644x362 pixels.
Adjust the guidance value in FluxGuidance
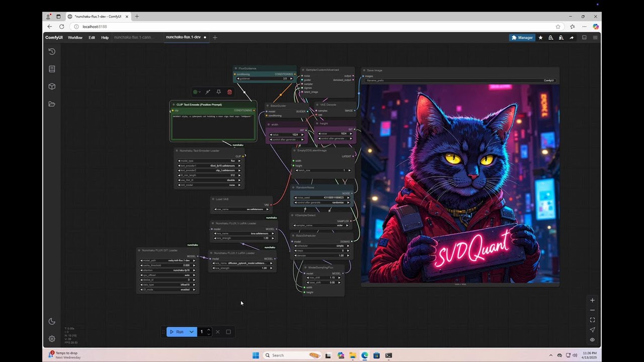tap(265, 78)
